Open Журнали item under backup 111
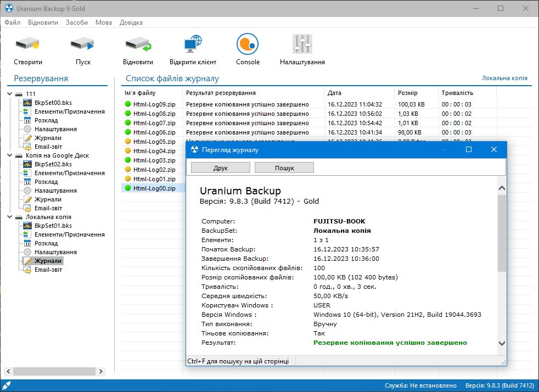Image resolution: width=539 pixels, height=392 pixels. pos(48,138)
